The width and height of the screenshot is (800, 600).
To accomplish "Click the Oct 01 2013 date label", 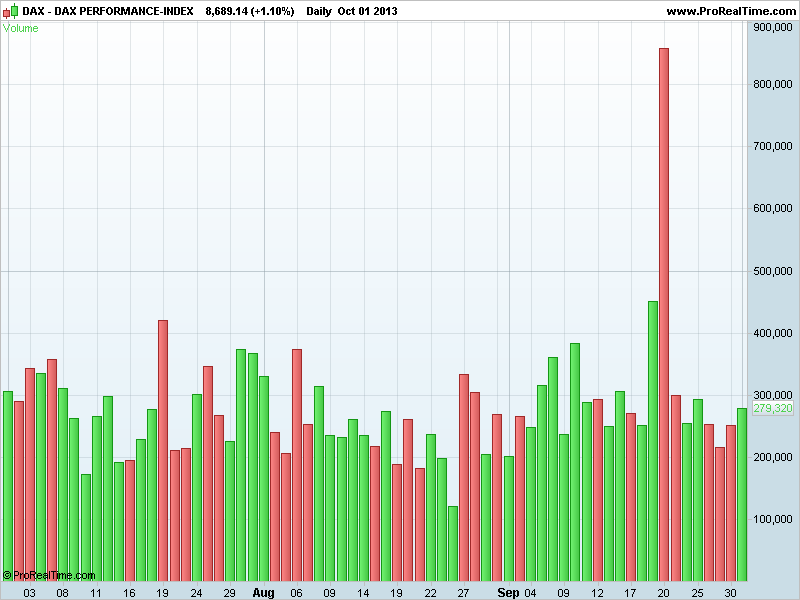I will pos(367,11).
